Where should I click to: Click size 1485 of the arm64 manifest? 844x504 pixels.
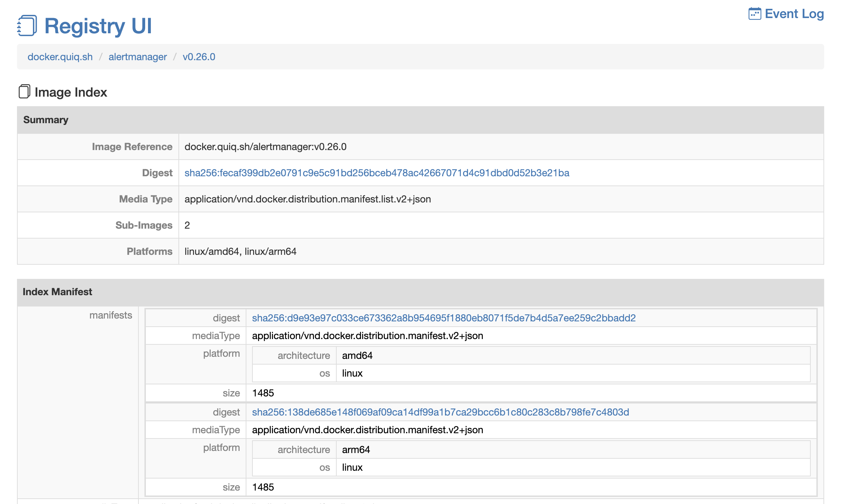pyautogui.click(x=263, y=487)
